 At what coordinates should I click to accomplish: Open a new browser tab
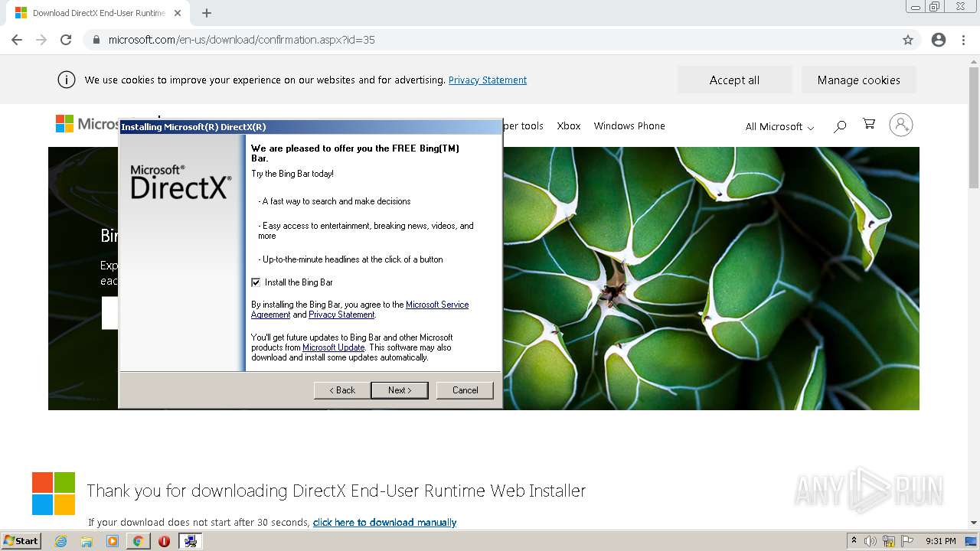click(207, 13)
